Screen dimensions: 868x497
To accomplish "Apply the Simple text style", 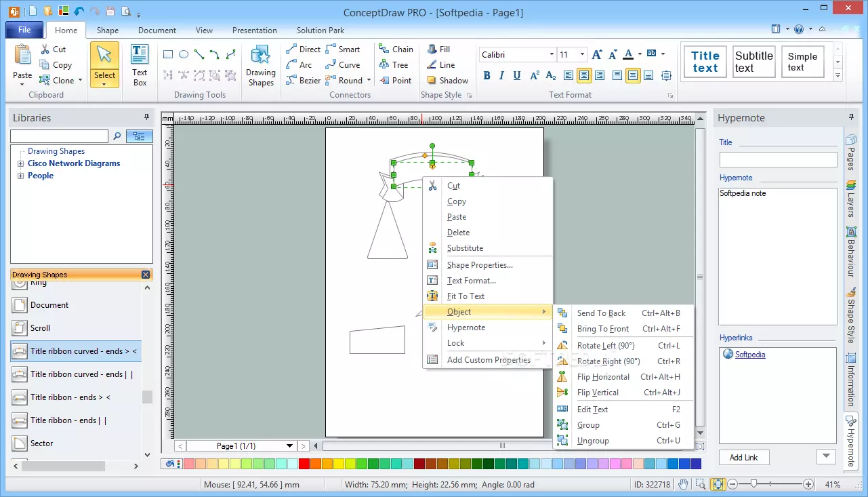I will 802,62.
